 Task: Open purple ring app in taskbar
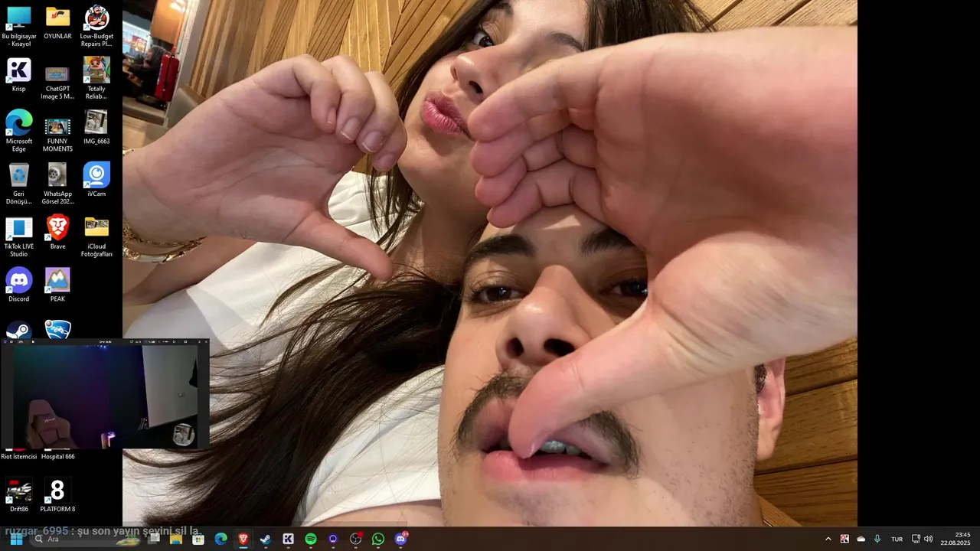pos(333,539)
